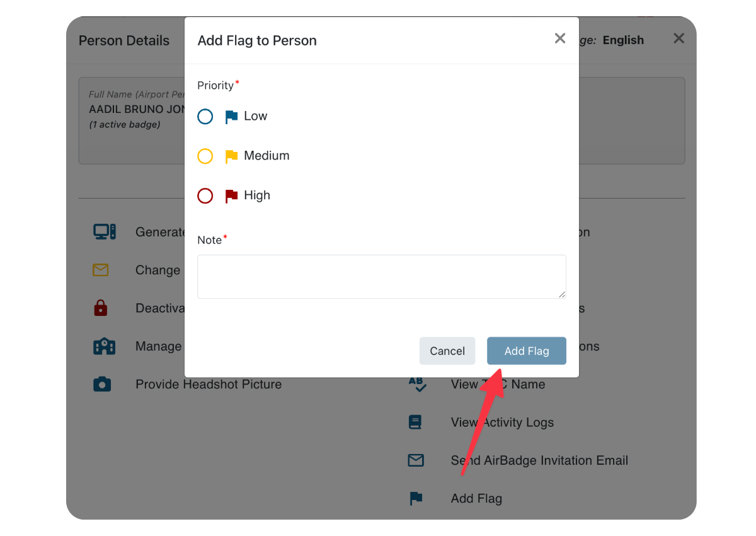Select the Medium priority radio button
The width and height of the screenshot is (756, 536).
coord(205,156)
